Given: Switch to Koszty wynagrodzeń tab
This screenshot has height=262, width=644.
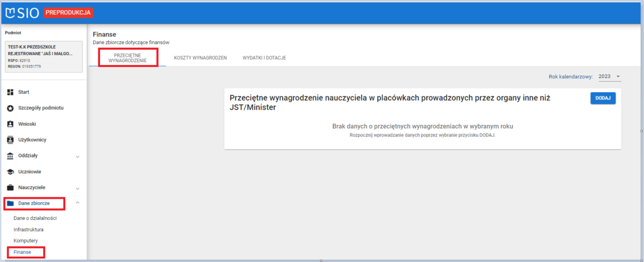Looking at the screenshot, I should [x=200, y=58].
